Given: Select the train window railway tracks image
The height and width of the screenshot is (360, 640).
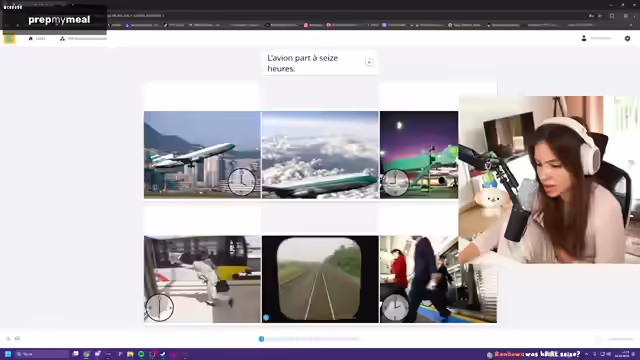Looking at the screenshot, I should 320,279.
